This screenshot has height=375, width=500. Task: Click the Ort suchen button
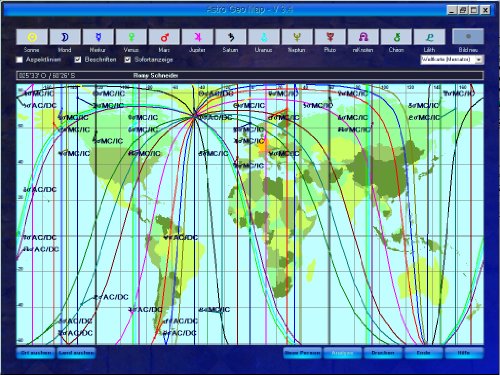[36, 353]
